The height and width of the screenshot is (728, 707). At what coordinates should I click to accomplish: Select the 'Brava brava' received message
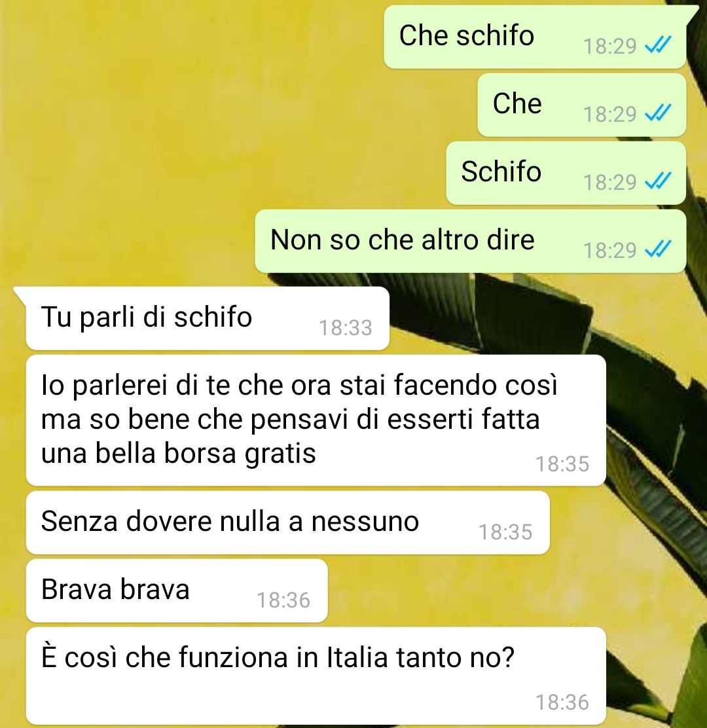(x=177, y=591)
